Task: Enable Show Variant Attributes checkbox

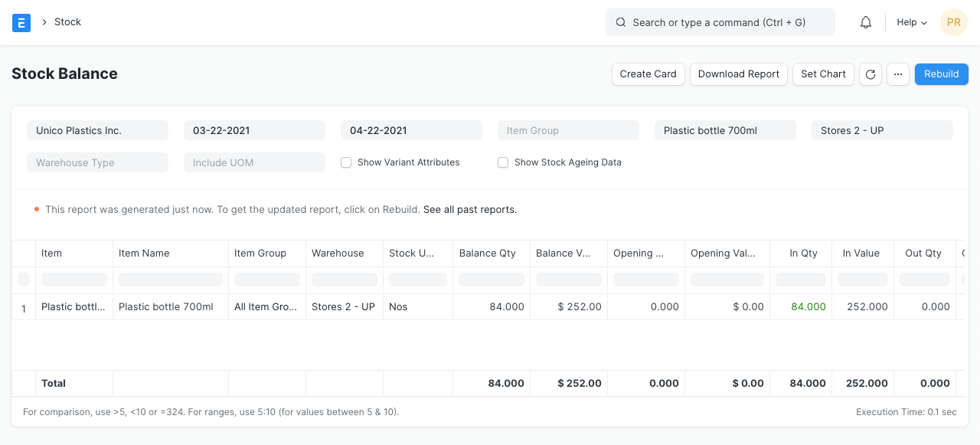Action: [x=346, y=162]
